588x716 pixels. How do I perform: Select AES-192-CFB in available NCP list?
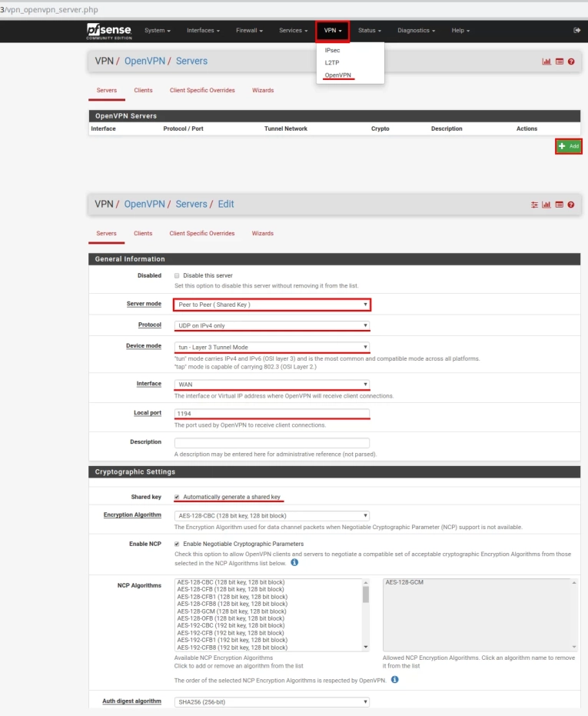[231, 633]
